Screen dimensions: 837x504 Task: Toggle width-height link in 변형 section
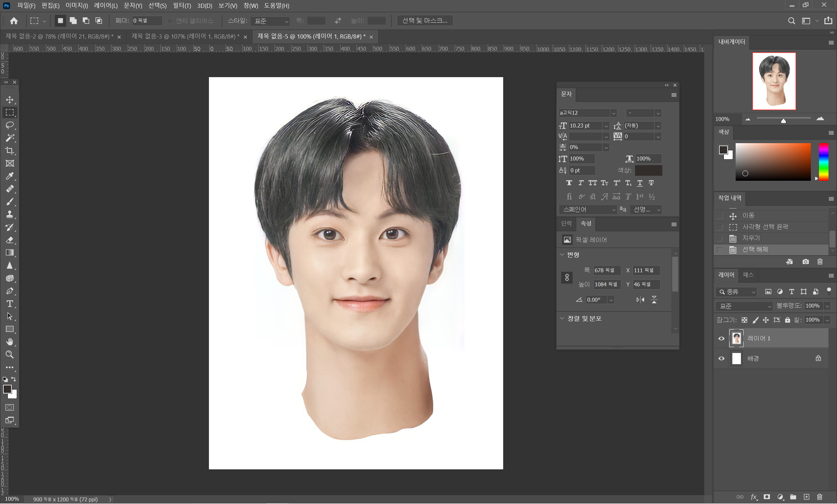[x=567, y=277]
